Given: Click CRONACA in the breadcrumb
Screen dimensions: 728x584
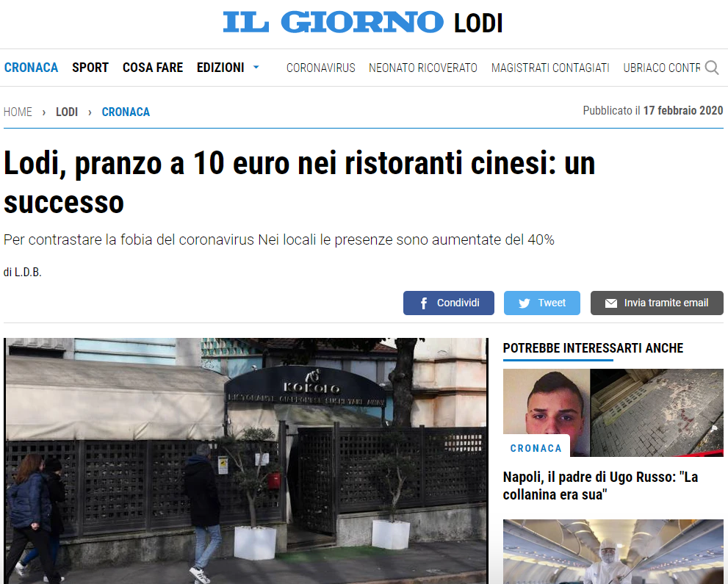Looking at the screenshot, I should tap(126, 112).
